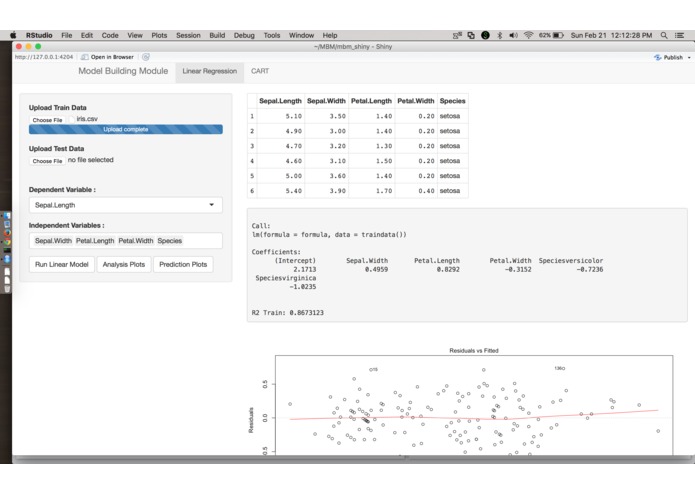
Task: Open the Build menu
Action: (x=217, y=35)
